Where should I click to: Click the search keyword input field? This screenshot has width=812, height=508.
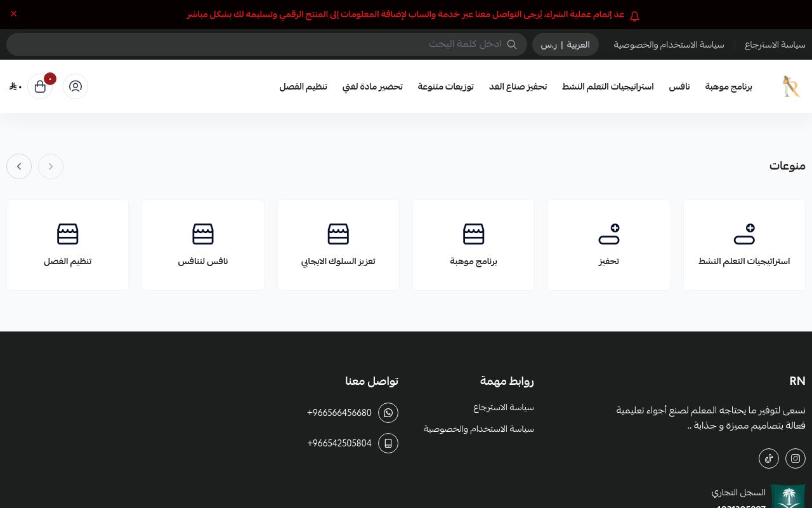pos(266,44)
